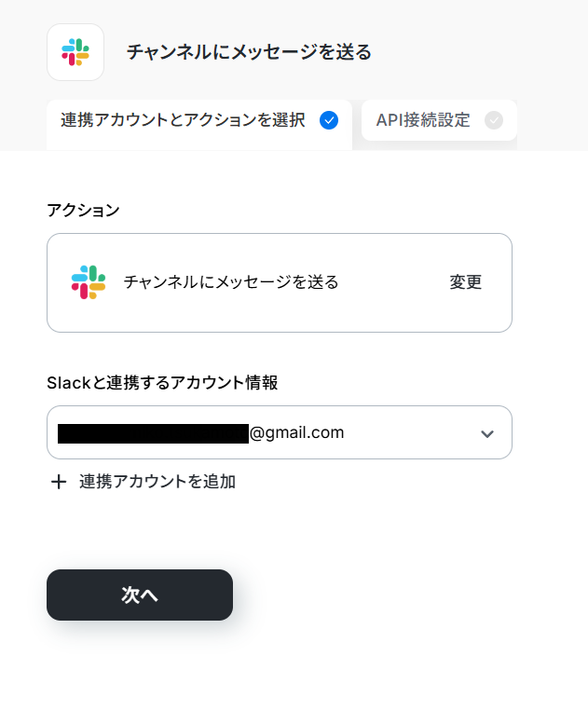Click the gray checkmark on API接続設定
The image size is (588, 711).
click(x=494, y=120)
